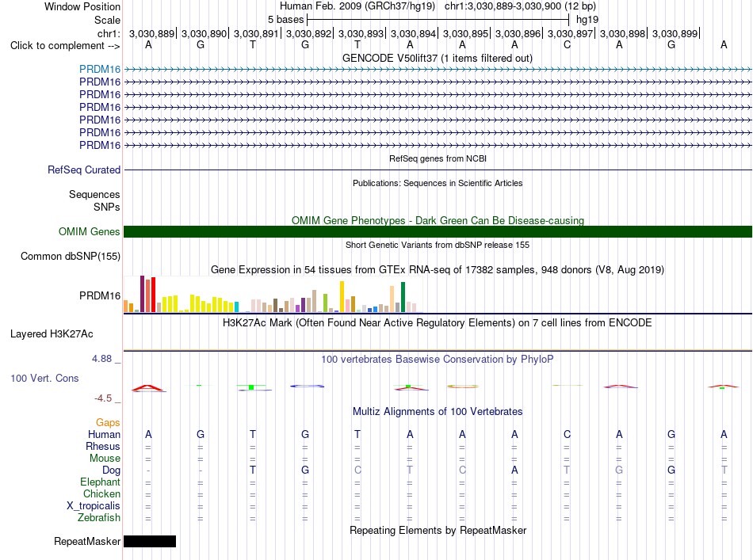Click the Scale track label
The height and width of the screenshot is (560, 753).
click(107, 20)
